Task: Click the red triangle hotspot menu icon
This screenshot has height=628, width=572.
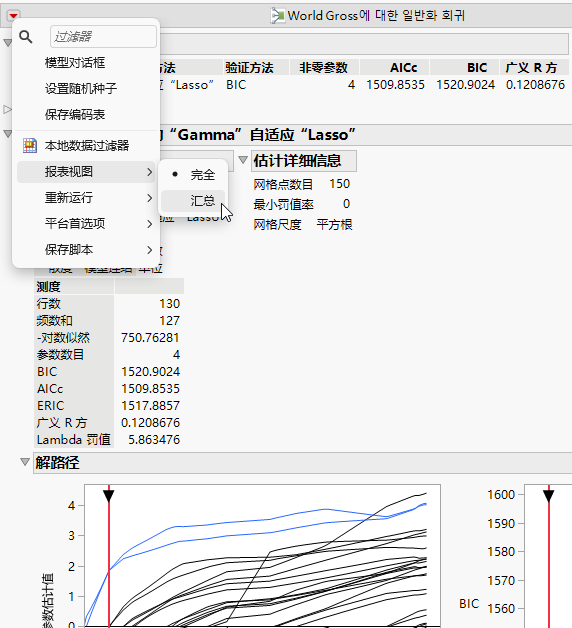Action: [13, 16]
